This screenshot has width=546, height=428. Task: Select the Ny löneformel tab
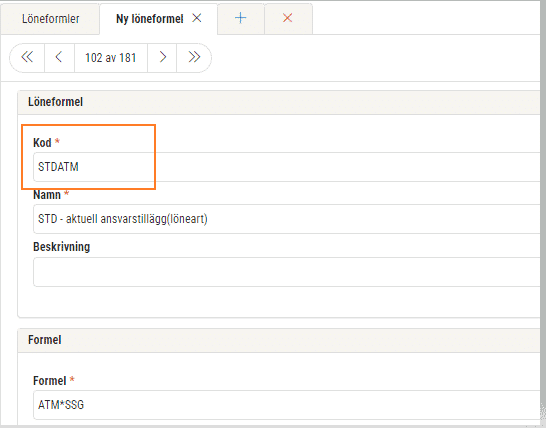click(150, 19)
